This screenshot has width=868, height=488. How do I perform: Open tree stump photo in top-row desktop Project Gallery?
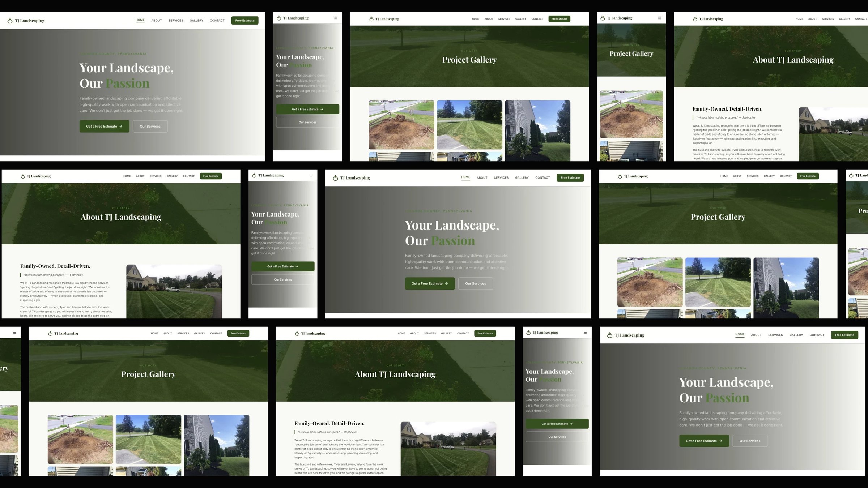point(401,125)
